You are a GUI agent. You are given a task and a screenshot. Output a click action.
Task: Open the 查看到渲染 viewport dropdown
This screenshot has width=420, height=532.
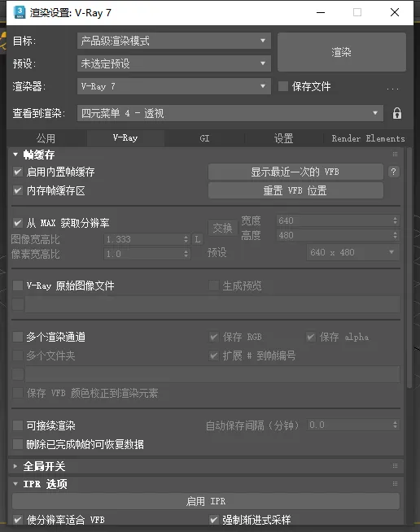[230, 113]
